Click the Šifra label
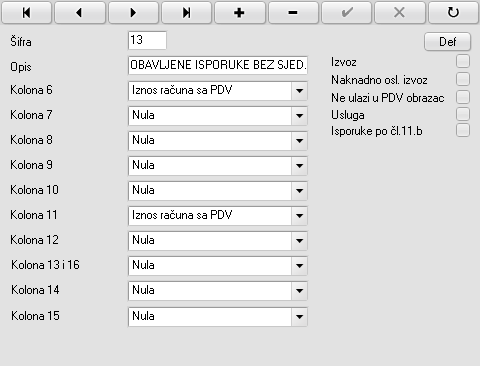Image resolution: width=480 pixels, height=366 pixels. (x=21, y=42)
